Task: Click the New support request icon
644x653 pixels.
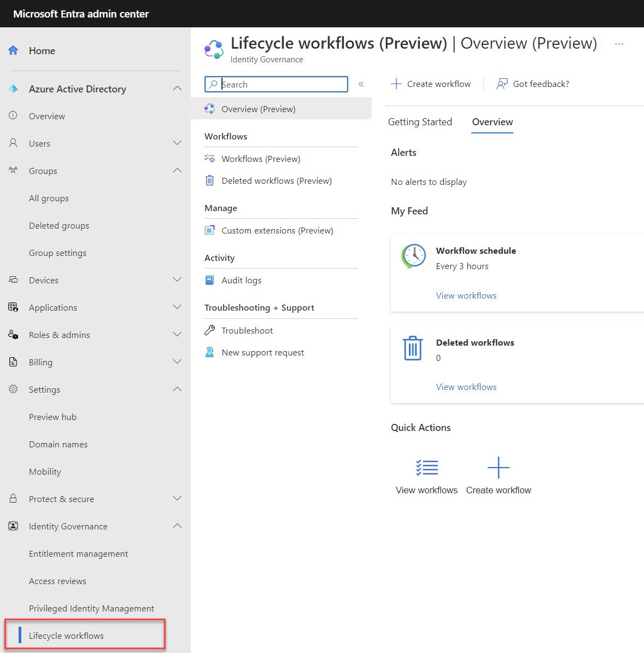Action: pos(209,352)
